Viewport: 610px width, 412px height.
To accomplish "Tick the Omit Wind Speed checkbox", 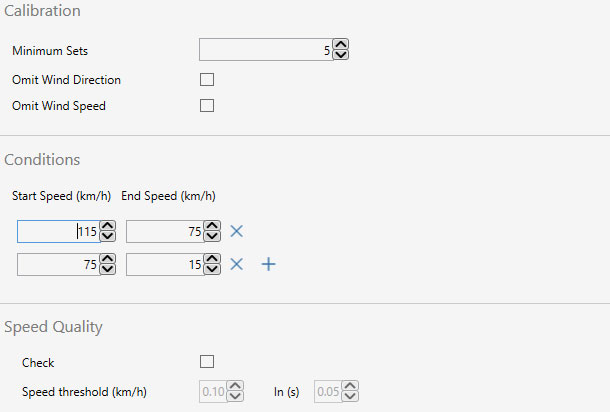I will [x=208, y=105].
